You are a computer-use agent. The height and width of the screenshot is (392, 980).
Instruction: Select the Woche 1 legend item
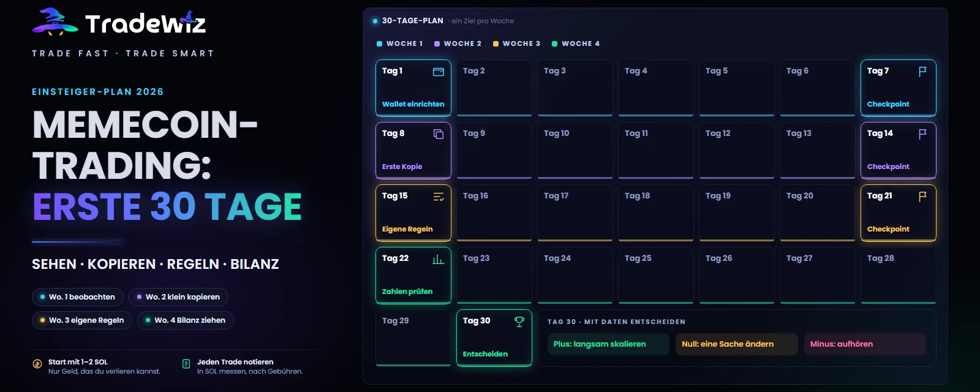[400, 43]
